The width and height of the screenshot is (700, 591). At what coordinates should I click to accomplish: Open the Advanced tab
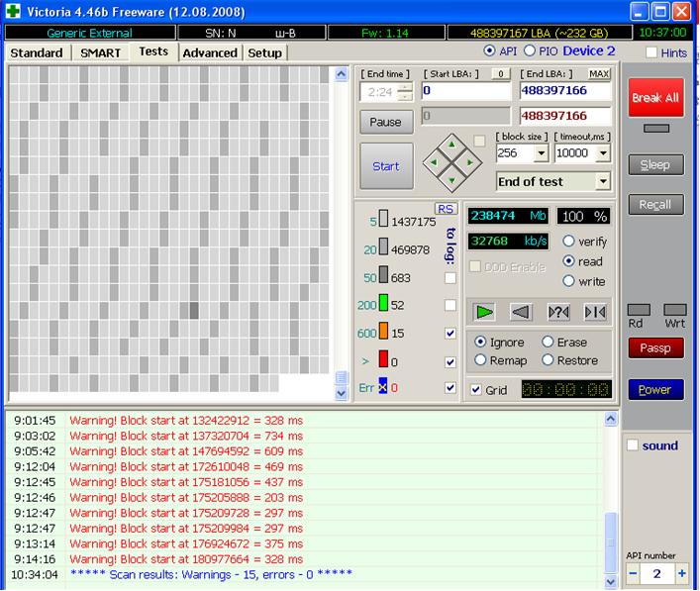210,52
